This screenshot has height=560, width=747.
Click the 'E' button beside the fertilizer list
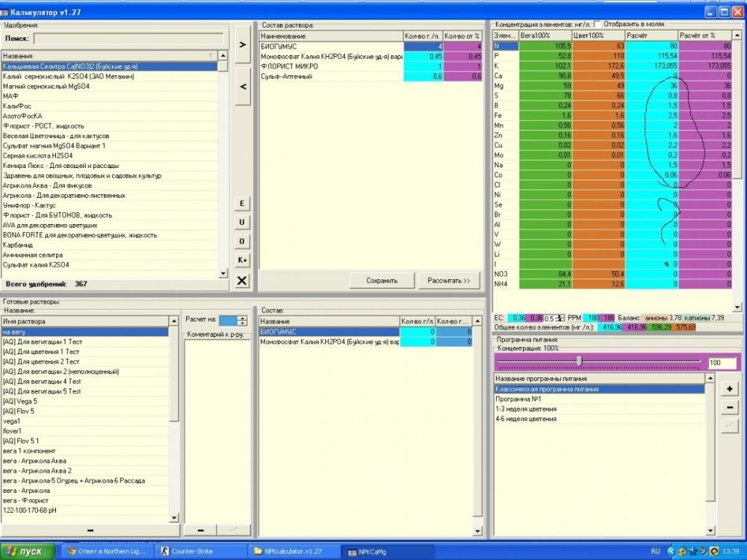tap(242, 203)
